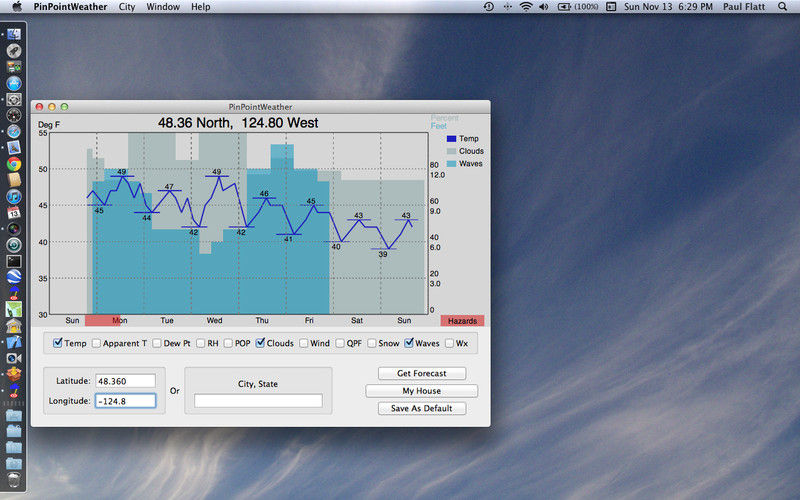The height and width of the screenshot is (500, 800).
Task: Open Time Machine icon in dock
Action: (x=14, y=244)
